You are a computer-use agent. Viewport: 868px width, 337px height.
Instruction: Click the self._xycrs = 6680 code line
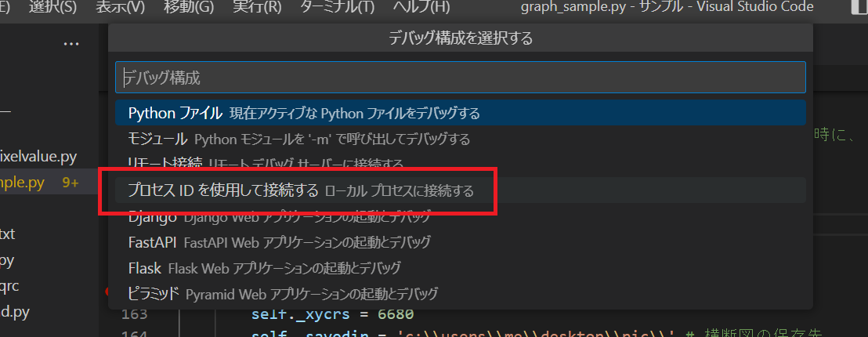click(332, 314)
